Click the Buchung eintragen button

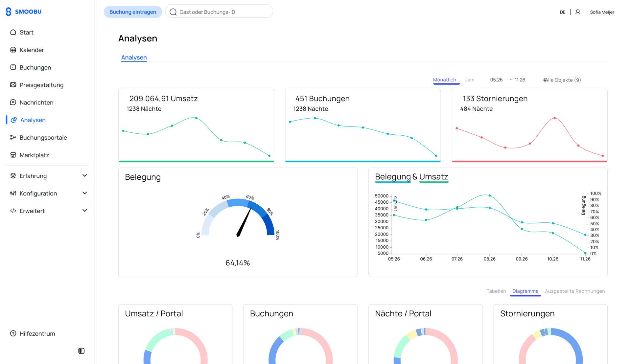click(133, 12)
